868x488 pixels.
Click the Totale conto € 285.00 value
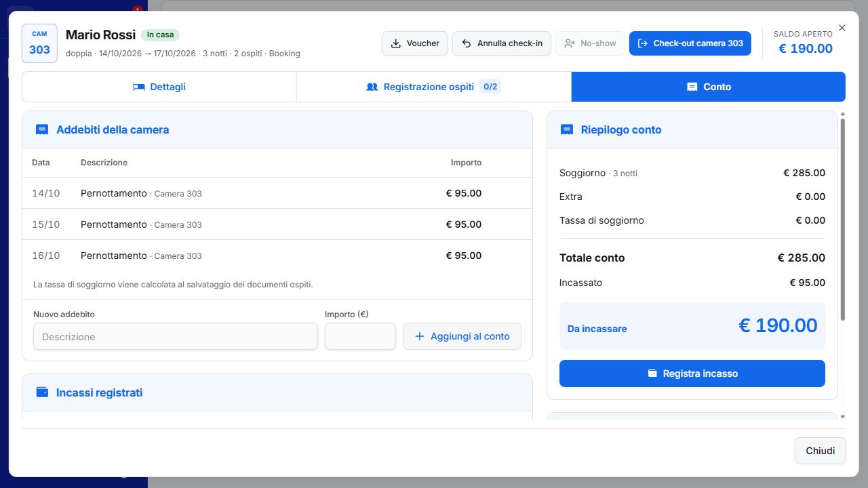pyautogui.click(x=802, y=258)
